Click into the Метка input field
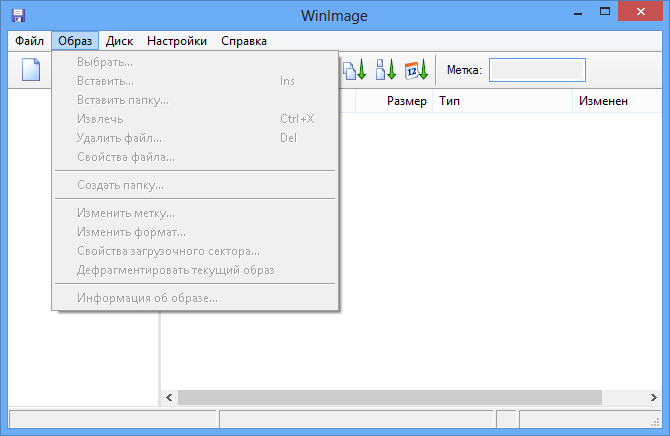This screenshot has width=670, height=436. pyautogui.click(x=537, y=70)
